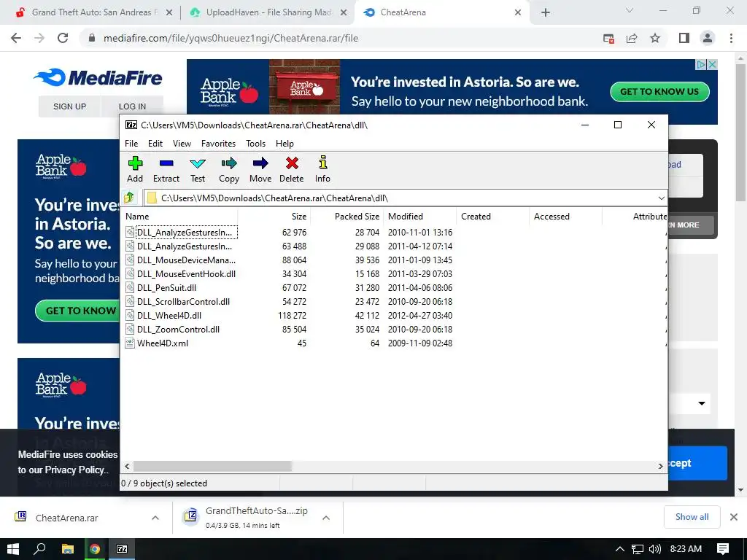The width and height of the screenshot is (747, 560).
Task: Bookmark this page with star icon
Action: click(x=655, y=38)
